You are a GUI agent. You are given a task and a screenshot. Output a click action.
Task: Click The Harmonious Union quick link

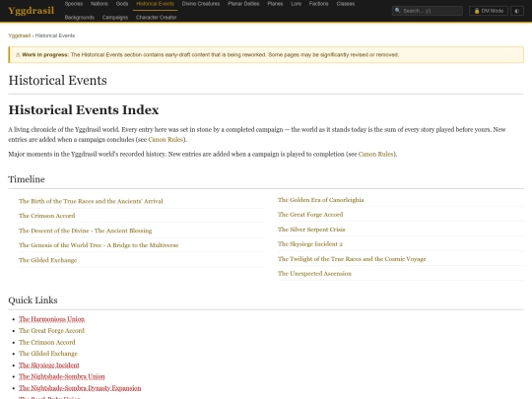click(x=51, y=319)
